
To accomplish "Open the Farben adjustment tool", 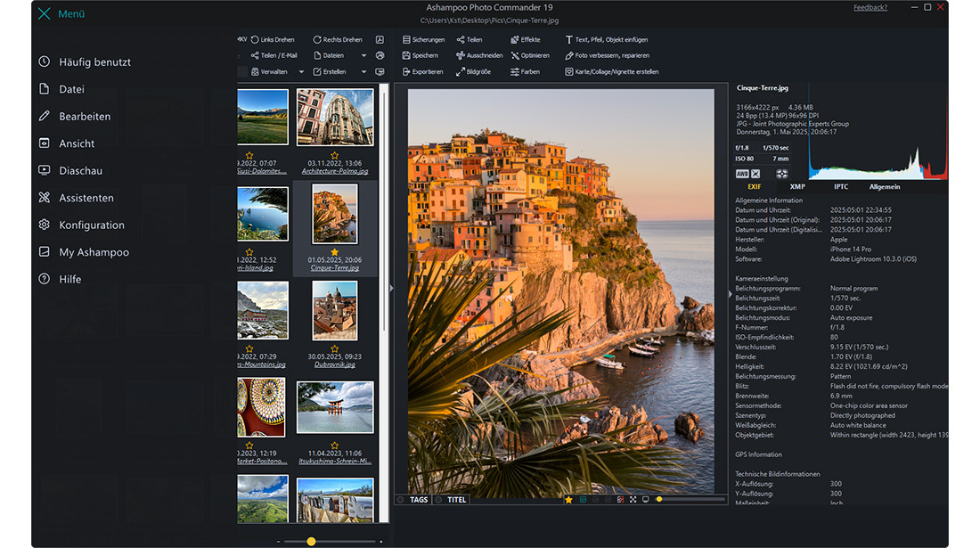I will point(525,72).
